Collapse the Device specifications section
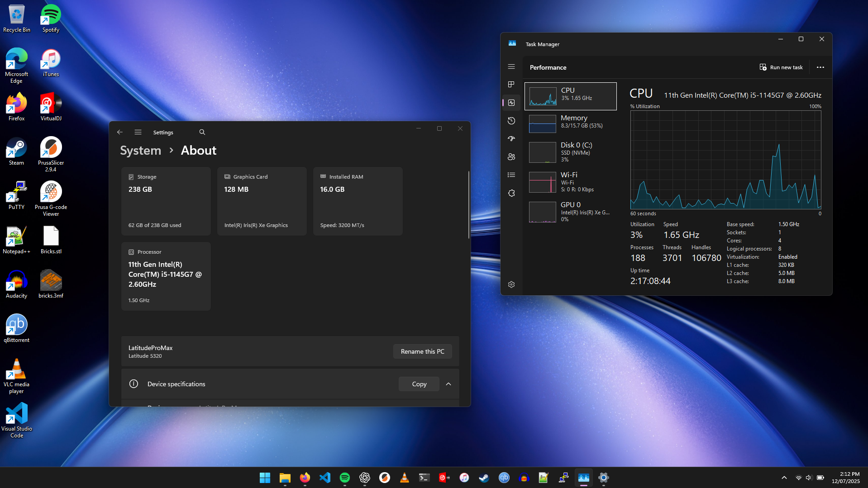Viewport: 868px width, 488px height. 448,384
